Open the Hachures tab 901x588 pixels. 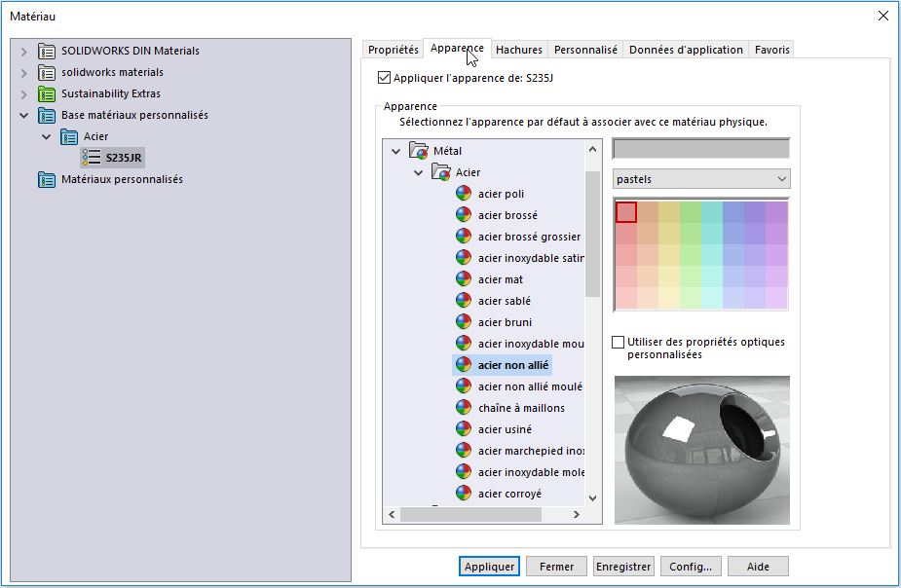pyautogui.click(x=519, y=50)
